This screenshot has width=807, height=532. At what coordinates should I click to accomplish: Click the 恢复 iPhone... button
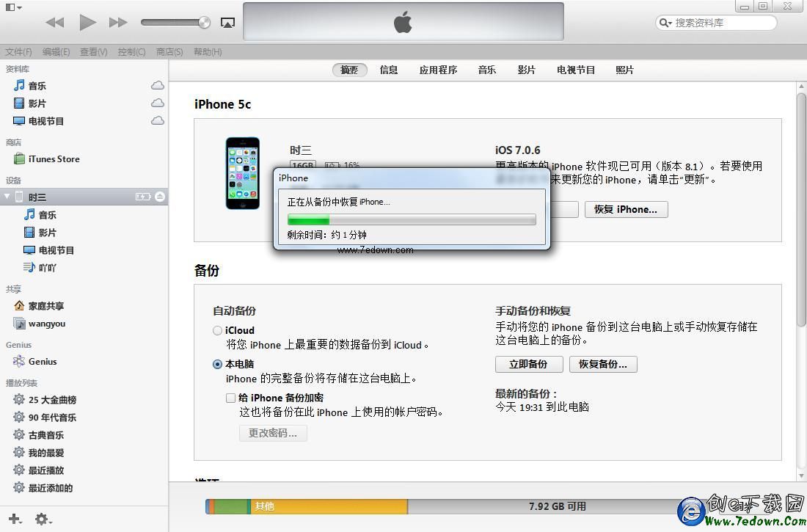point(626,209)
